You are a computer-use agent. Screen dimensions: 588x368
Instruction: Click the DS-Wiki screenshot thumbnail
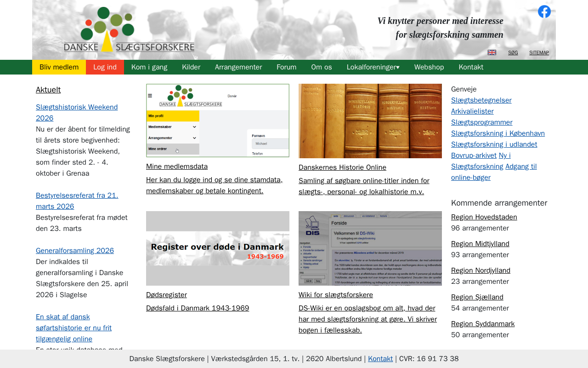point(370,248)
